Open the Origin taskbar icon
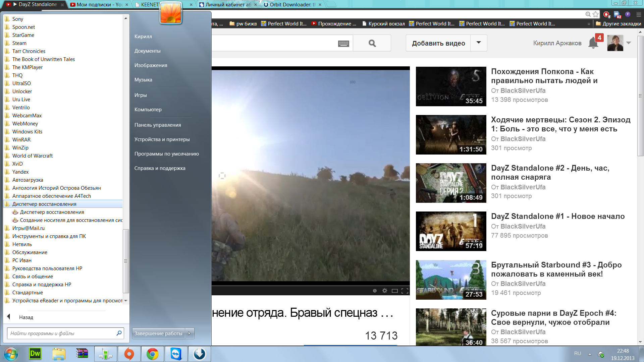Image resolution: width=644 pixels, height=362 pixels. coord(129,354)
